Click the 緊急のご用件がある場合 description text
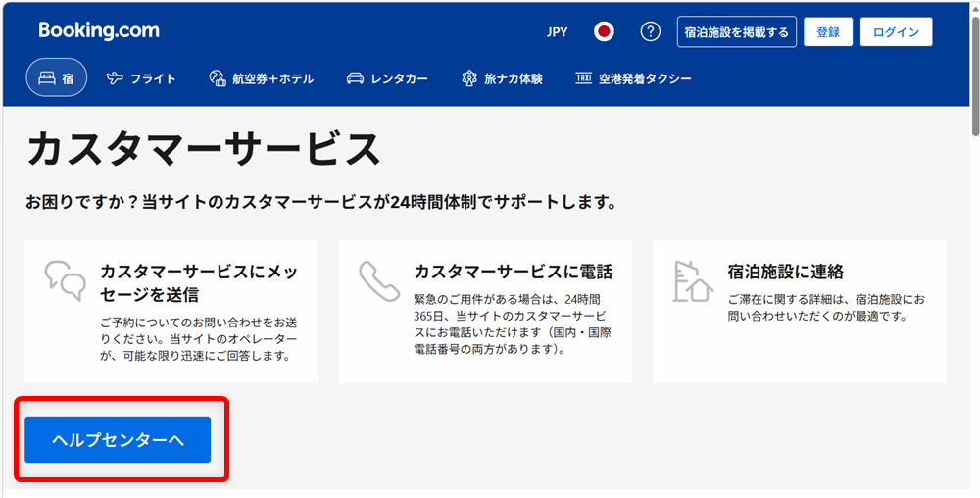The image size is (980, 498). [513, 324]
